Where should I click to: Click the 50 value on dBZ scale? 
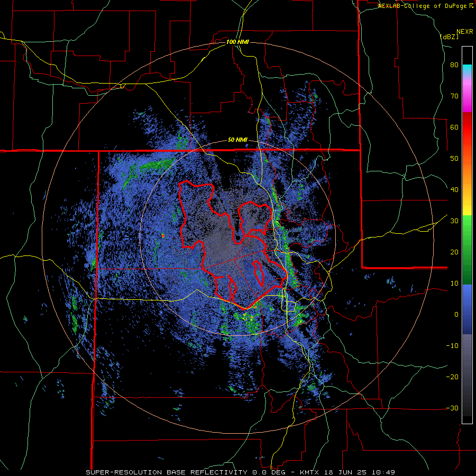pos(454,159)
